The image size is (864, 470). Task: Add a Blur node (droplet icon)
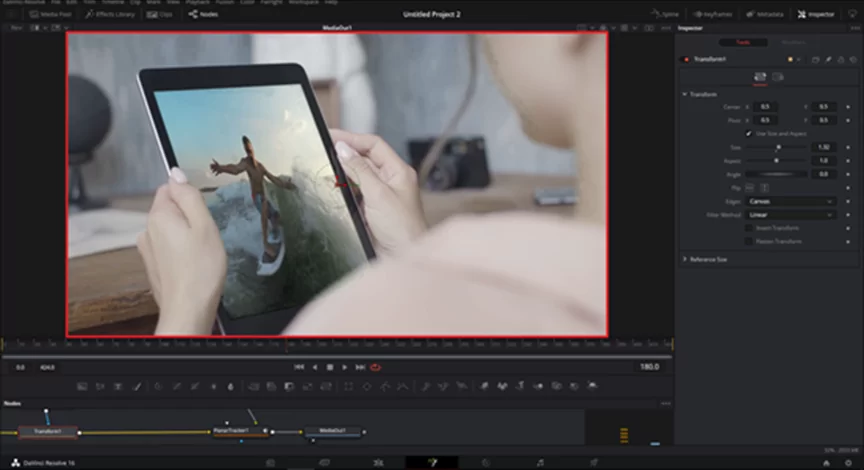coord(230,387)
